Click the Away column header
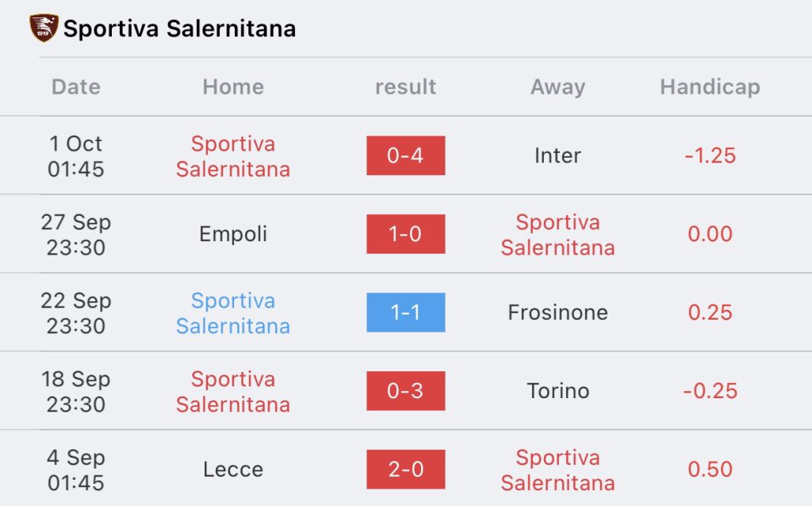This screenshot has width=812, height=506. click(557, 87)
